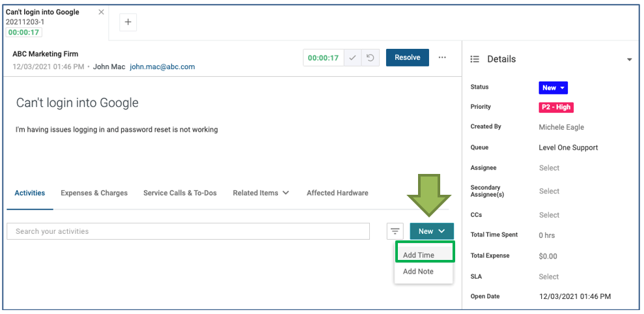Click the P2 - High priority badge

(555, 107)
